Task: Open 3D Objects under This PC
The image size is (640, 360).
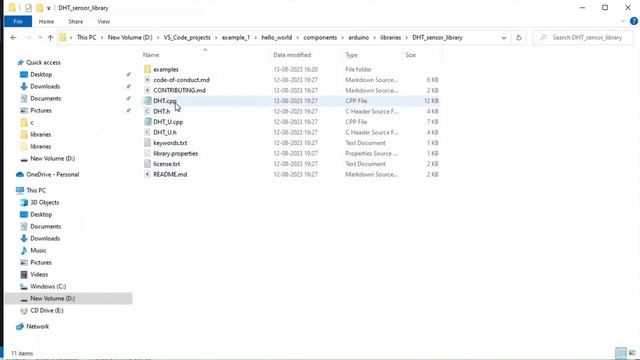Action: [x=44, y=202]
